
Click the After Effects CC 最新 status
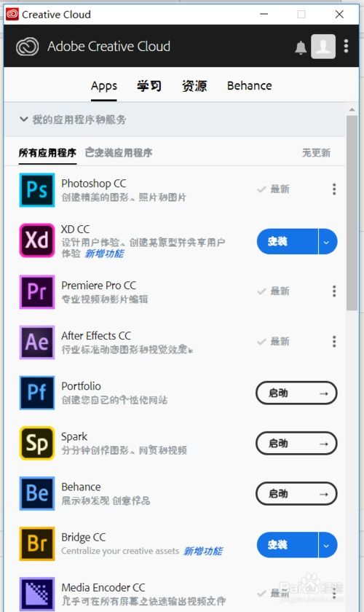274,342
